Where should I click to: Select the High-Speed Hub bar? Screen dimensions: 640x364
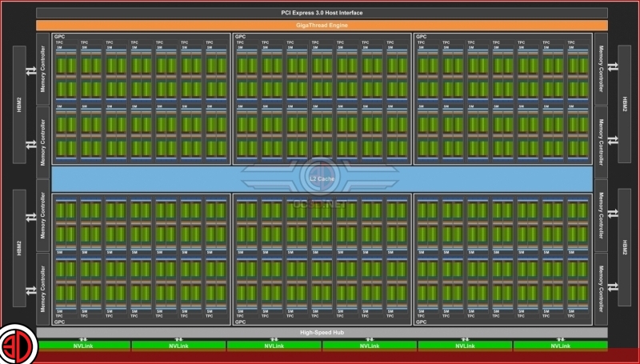(322, 332)
